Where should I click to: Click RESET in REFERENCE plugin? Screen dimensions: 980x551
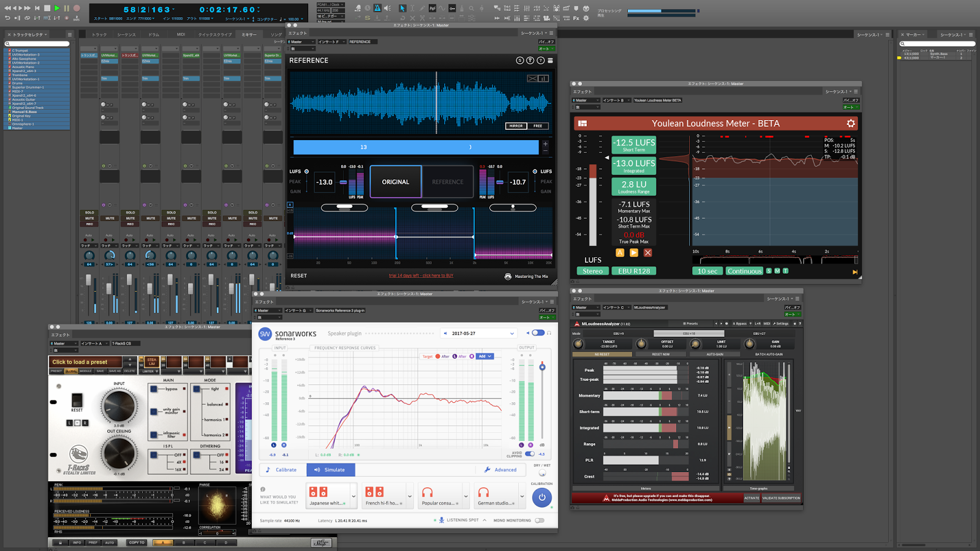tap(299, 275)
